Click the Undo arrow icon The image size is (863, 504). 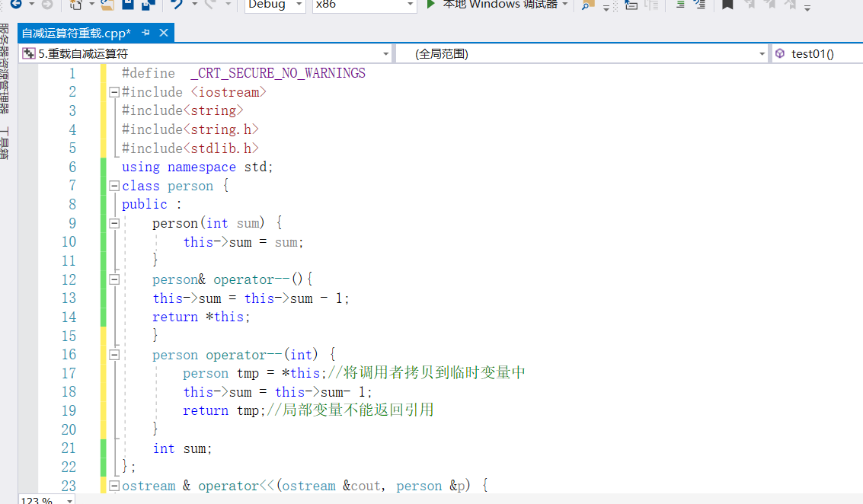click(x=177, y=5)
